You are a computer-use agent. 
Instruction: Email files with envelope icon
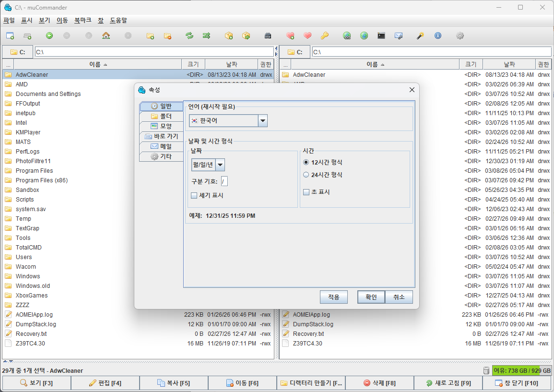click(399, 36)
